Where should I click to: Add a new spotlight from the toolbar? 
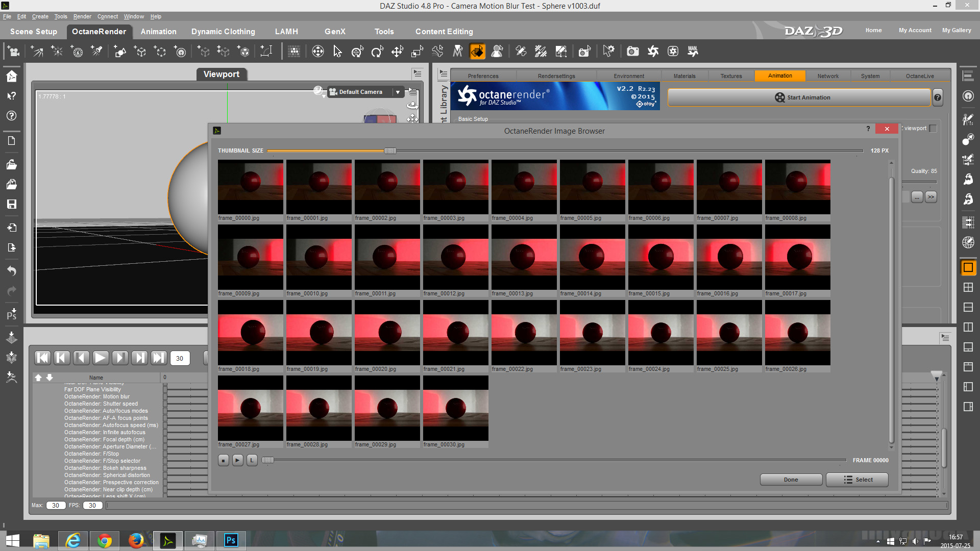point(96,51)
